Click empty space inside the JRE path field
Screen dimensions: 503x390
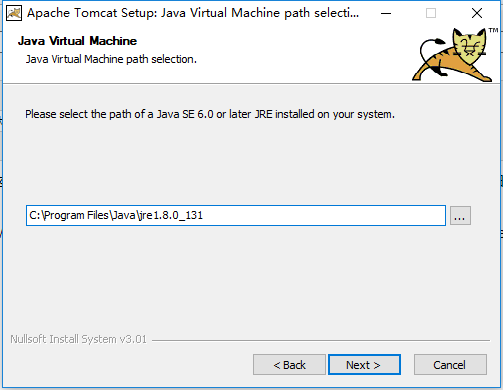click(323, 216)
